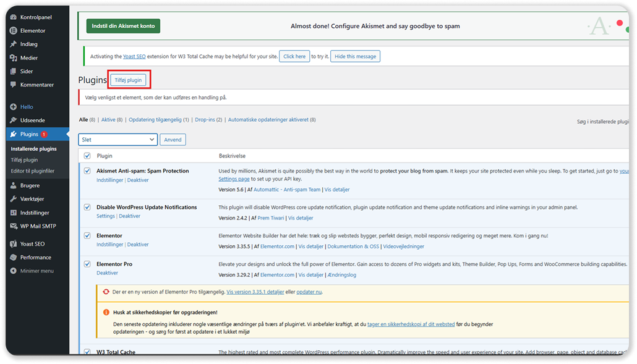Open the Udseende brush icon
Image resolution: width=637 pixels, height=364 pixels.
[14, 120]
